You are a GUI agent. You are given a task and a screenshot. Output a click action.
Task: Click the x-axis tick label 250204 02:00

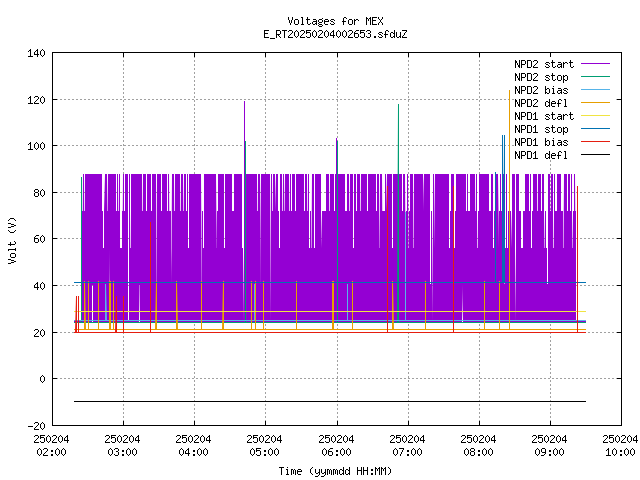coord(51,446)
